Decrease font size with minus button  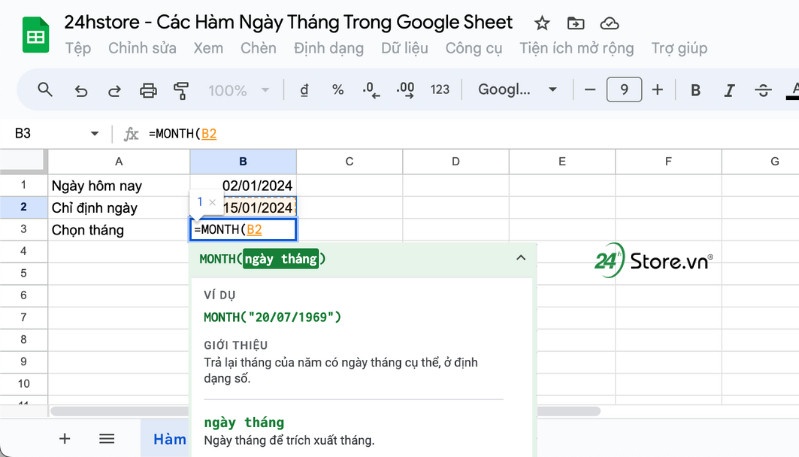(590, 90)
